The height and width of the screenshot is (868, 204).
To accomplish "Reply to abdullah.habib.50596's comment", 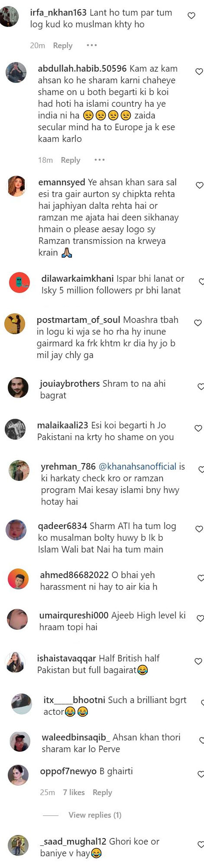I will 71,160.
